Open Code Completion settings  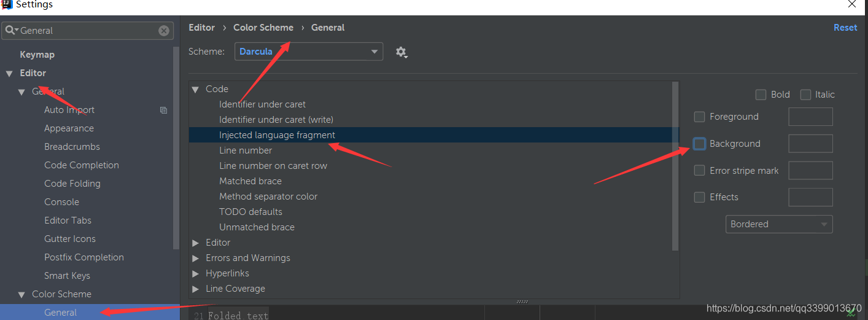(82, 165)
